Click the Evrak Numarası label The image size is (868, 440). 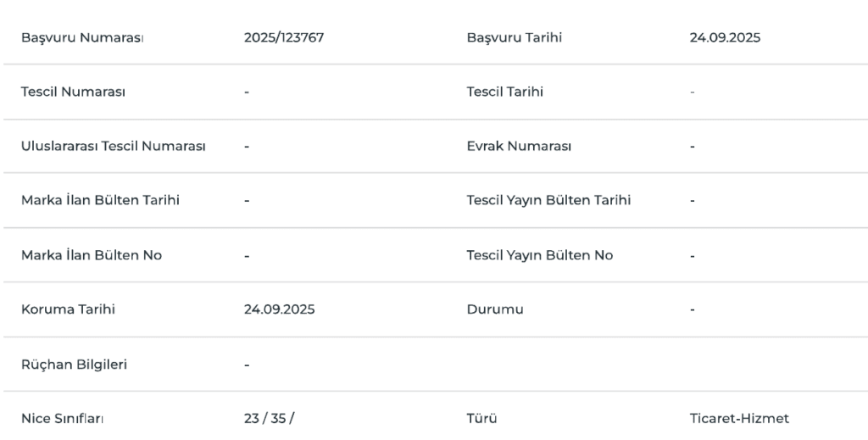coord(519,147)
